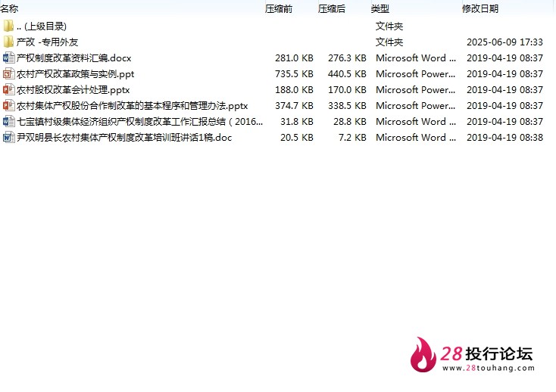The image size is (556, 392).
Task: Click the folder icon of 产改 -专用外友
Action: (x=8, y=42)
